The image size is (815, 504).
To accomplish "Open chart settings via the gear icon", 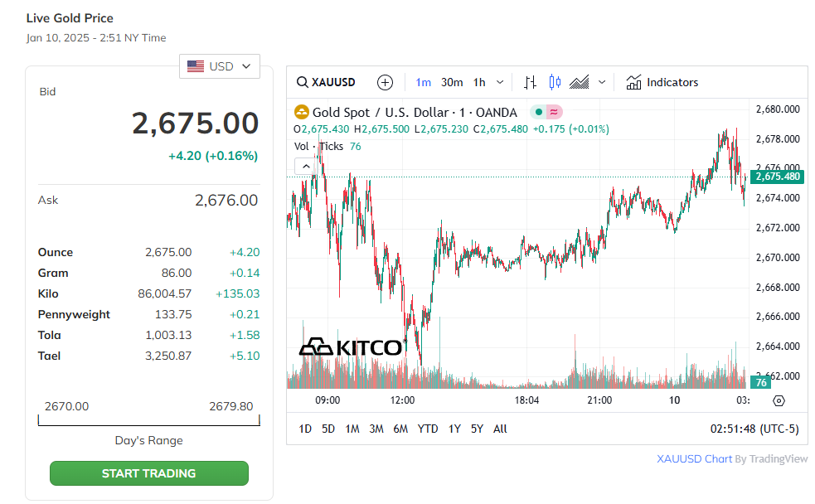I will (x=779, y=400).
